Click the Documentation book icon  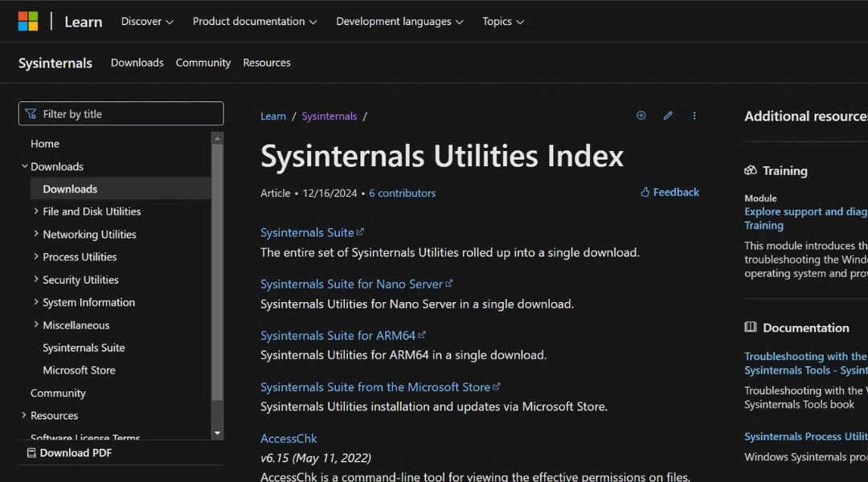(x=750, y=328)
